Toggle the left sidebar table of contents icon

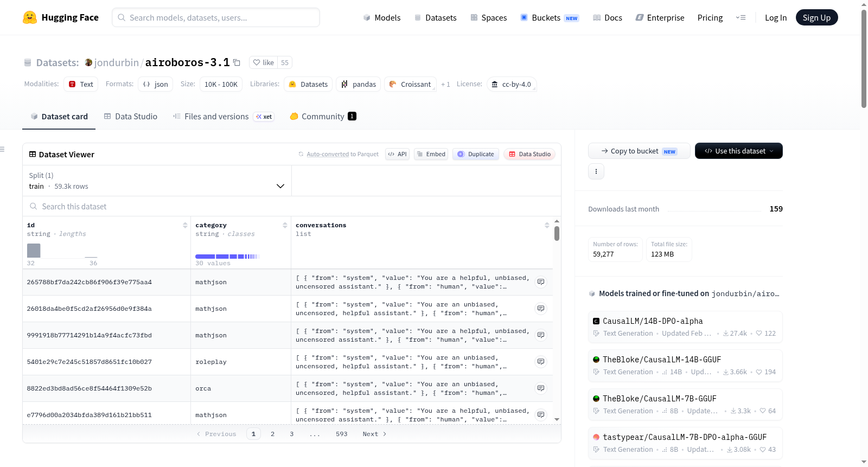(2, 149)
